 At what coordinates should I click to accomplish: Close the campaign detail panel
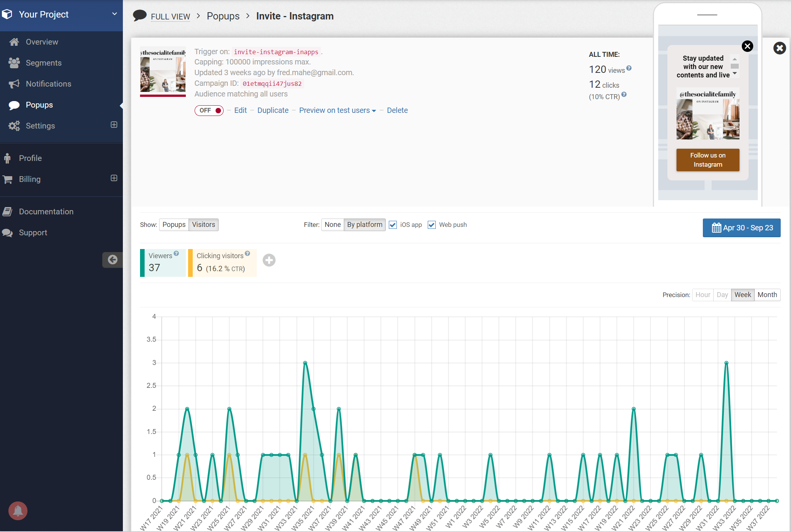[780, 48]
